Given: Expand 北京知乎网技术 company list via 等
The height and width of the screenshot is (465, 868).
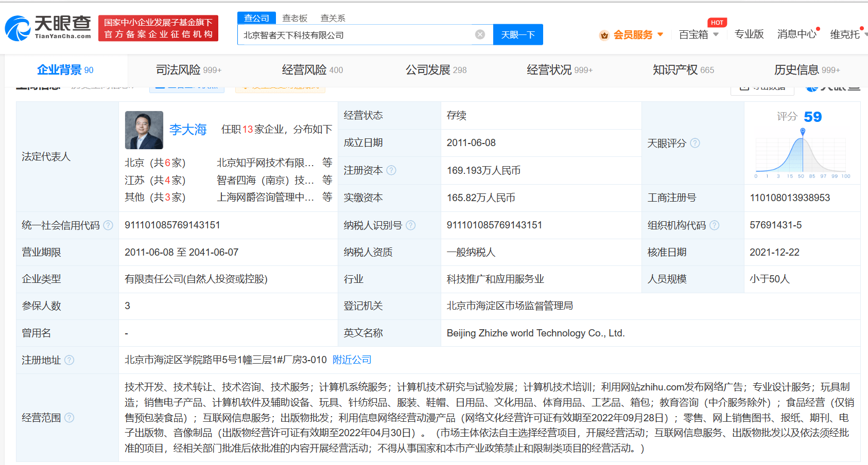Looking at the screenshot, I should point(327,163).
